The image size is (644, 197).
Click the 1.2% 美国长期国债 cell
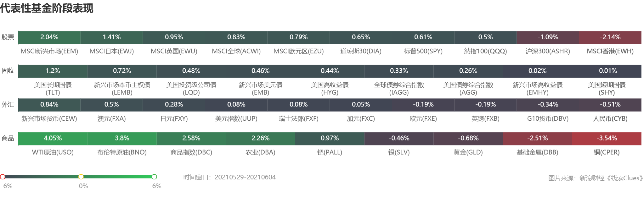pos(53,71)
